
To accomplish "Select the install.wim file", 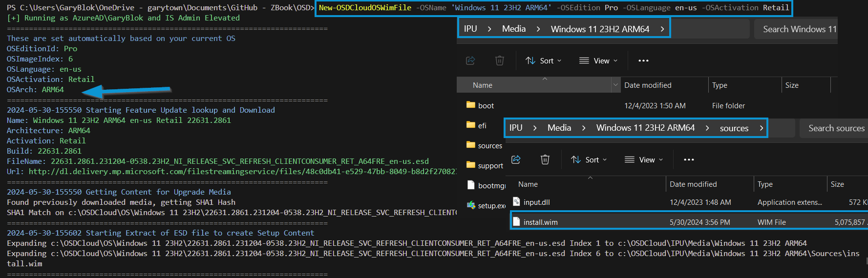I will pos(540,222).
